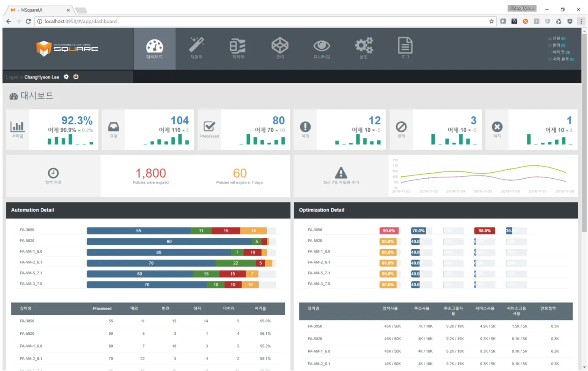
Task: Reload the page in the browser
Action: pyautogui.click(x=28, y=21)
